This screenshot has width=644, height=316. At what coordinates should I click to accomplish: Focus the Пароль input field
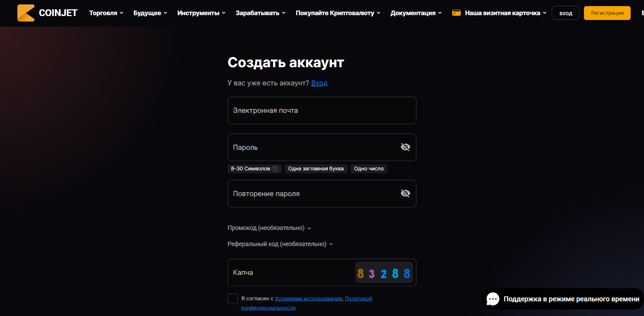click(322, 148)
